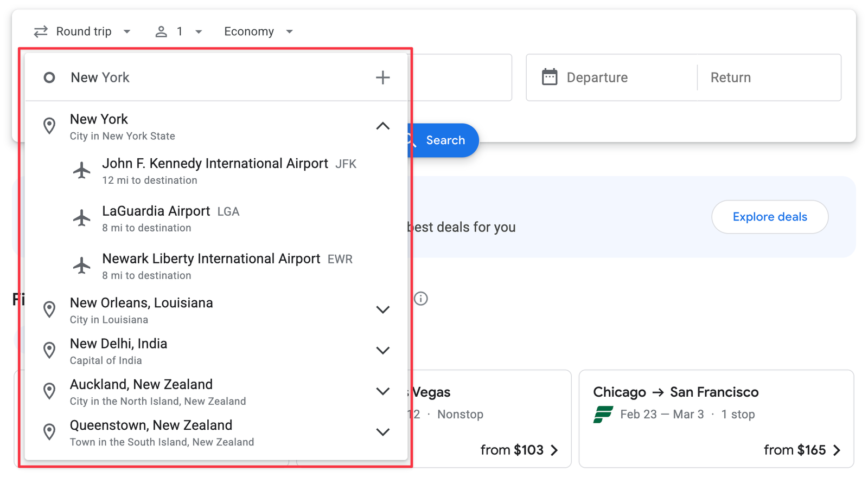
Task: Click the plus icon to add origin
Action: (x=382, y=77)
